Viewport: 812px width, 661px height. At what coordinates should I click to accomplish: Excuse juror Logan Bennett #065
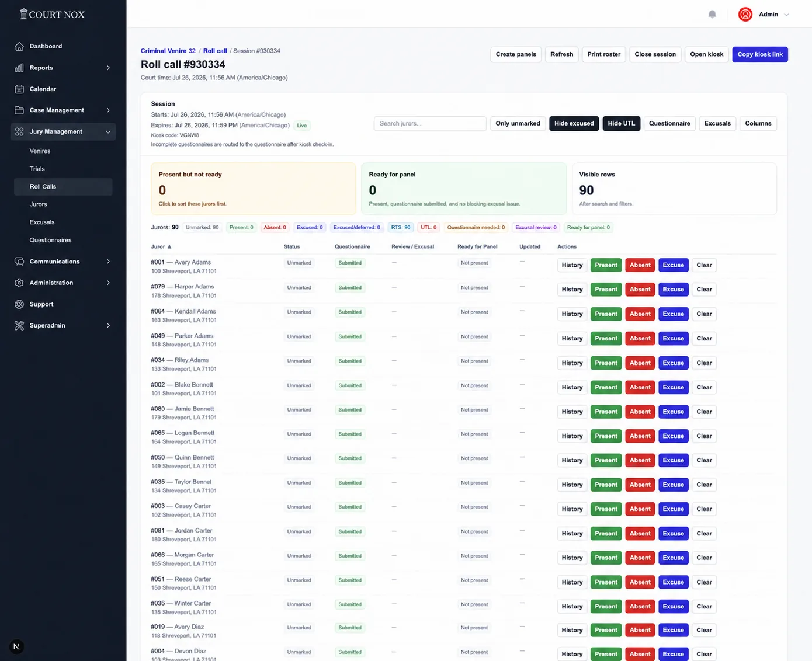pos(673,436)
